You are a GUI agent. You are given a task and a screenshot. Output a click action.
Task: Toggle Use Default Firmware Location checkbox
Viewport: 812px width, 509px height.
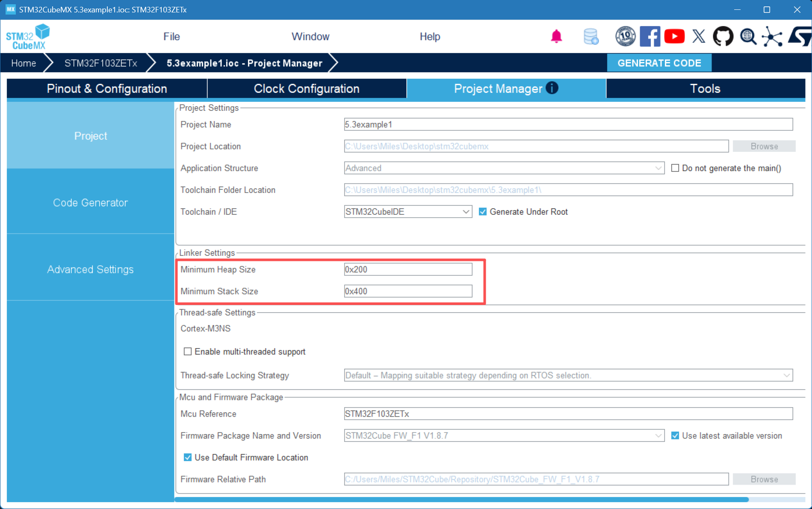tap(187, 457)
